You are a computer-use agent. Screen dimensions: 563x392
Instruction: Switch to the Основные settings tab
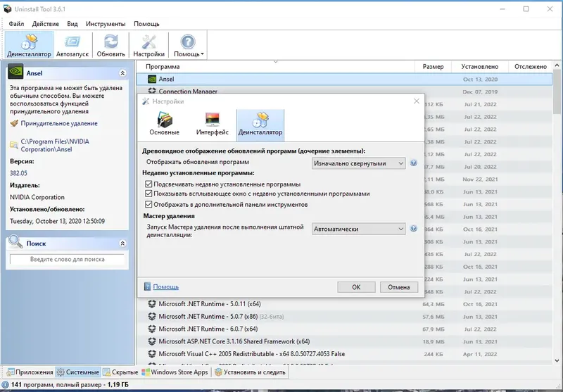coord(165,124)
